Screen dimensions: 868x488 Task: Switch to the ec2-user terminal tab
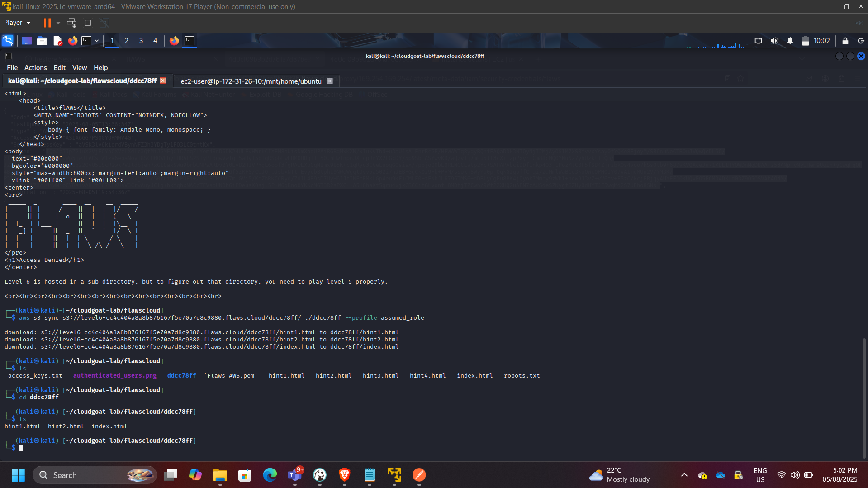(251, 81)
